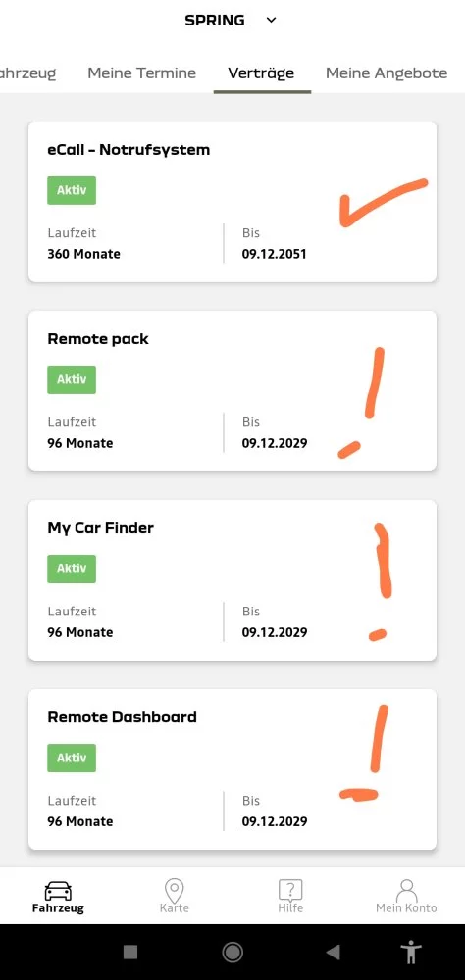Screen dimensions: 465x980
Task: Tap the Aktiv badge under eCall
Action: pyautogui.click(x=72, y=191)
